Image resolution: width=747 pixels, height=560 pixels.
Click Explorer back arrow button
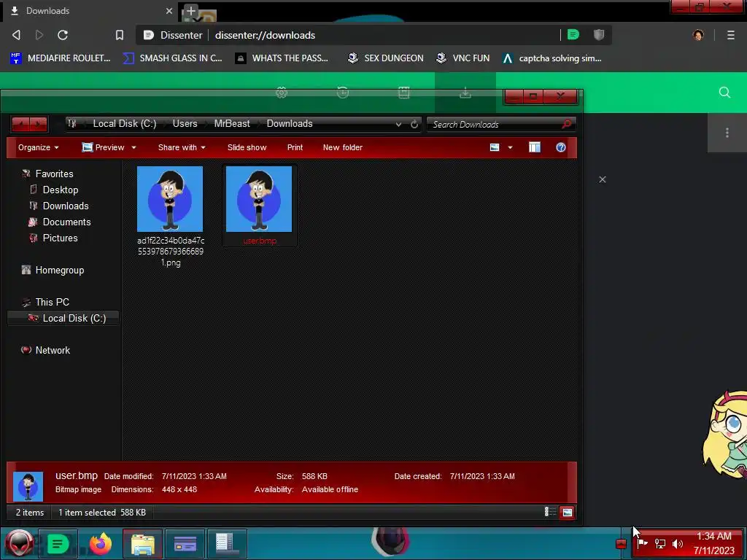(x=20, y=124)
